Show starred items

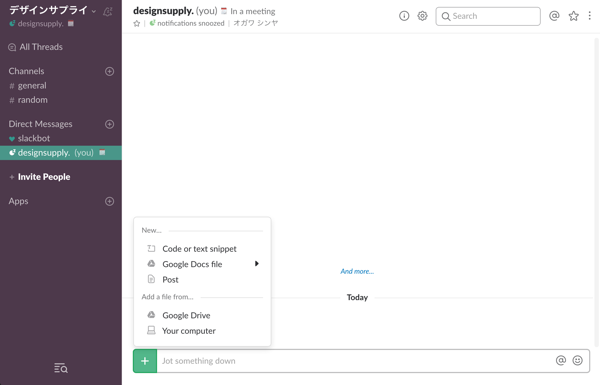tap(573, 16)
